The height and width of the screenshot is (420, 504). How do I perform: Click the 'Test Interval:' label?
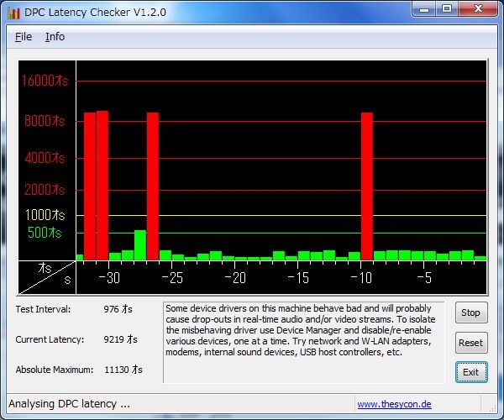43,309
